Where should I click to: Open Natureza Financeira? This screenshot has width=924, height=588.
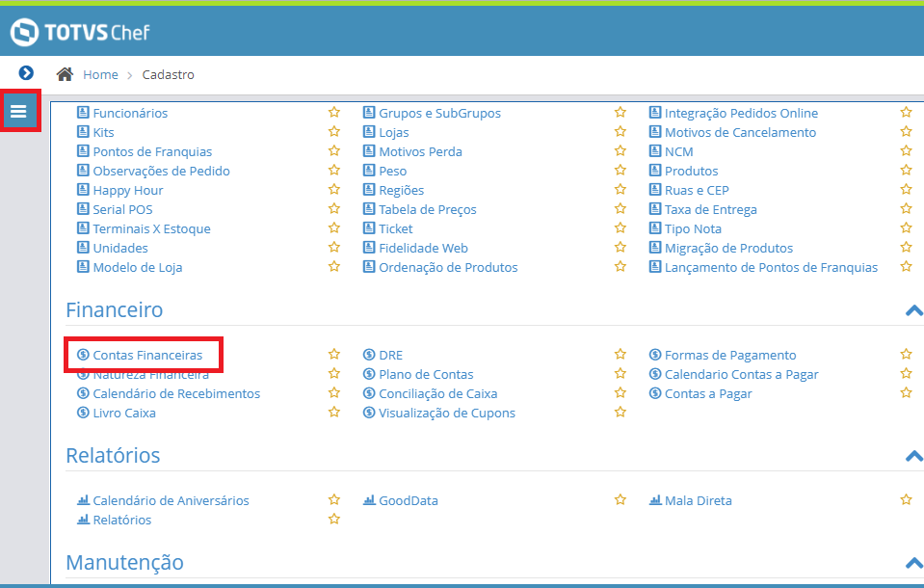[151, 375]
